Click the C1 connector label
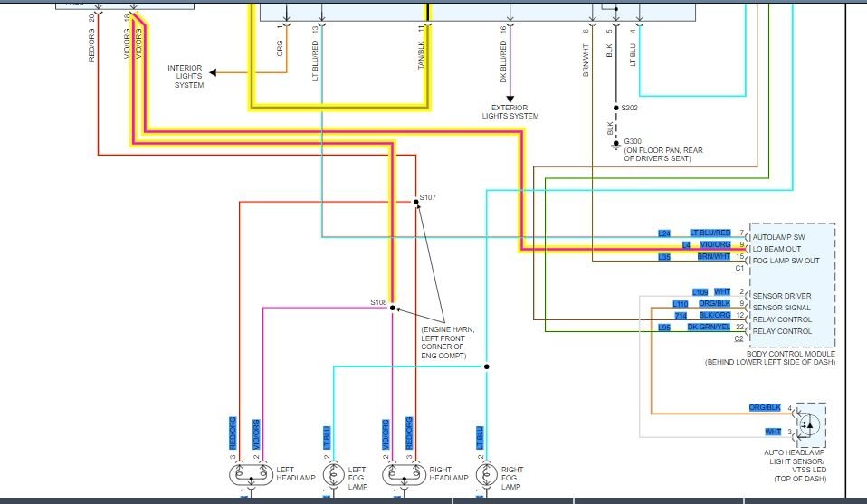Viewport: 867px width, 504px height. pos(739,268)
